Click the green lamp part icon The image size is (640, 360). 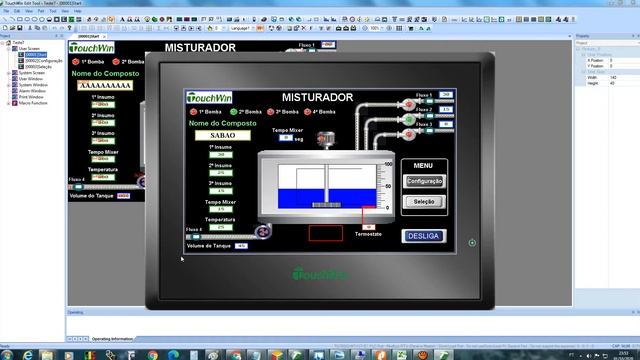pyautogui.click(x=155, y=19)
